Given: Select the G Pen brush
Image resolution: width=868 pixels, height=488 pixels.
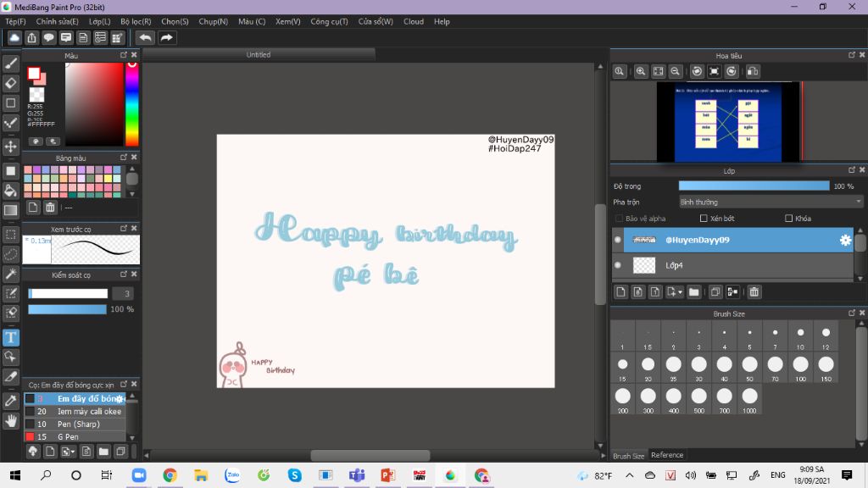Looking at the screenshot, I should (x=75, y=436).
